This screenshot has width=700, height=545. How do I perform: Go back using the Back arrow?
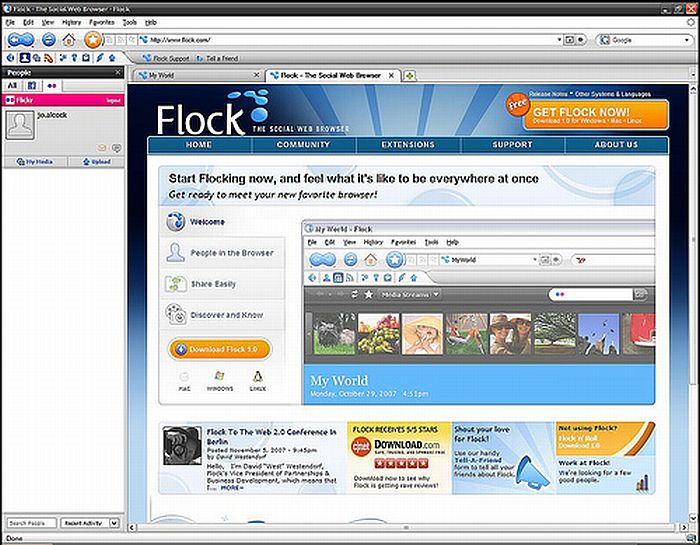(x=16, y=40)
